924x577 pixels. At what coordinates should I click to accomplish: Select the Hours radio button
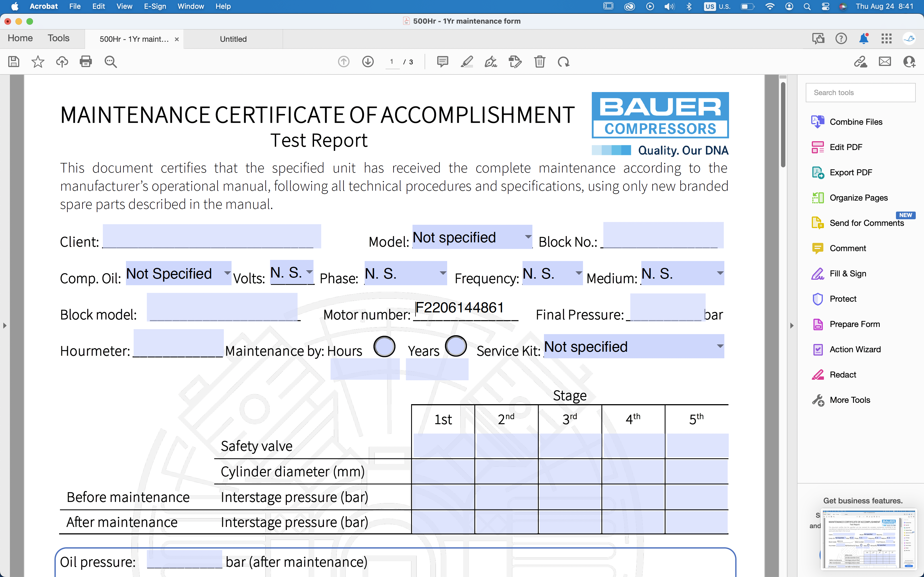[x=384, y=346]
